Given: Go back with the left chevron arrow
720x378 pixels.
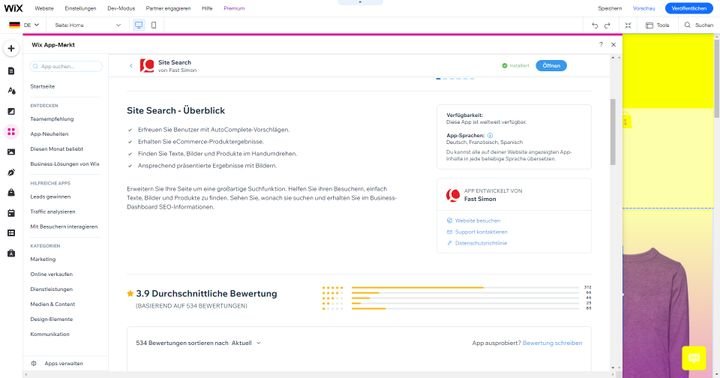Looking at the screenshot, I should [131, 66].
